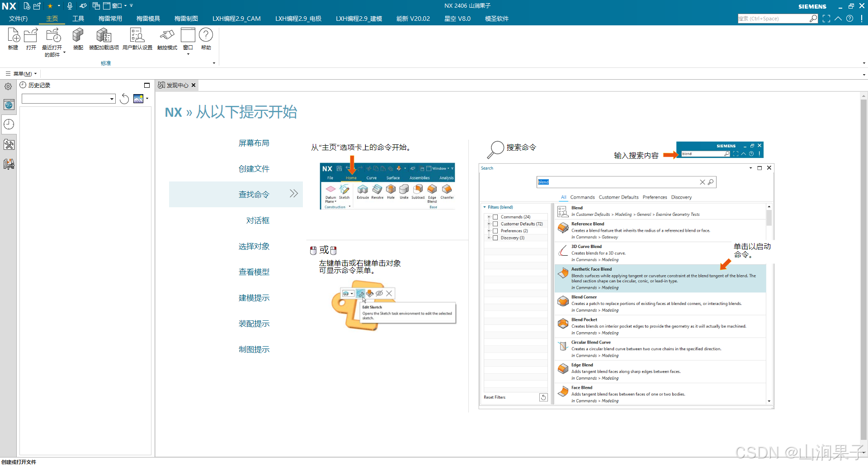
Task: Open the wrench and hammer tools tab in resource bar
Action: click(9, 145)
